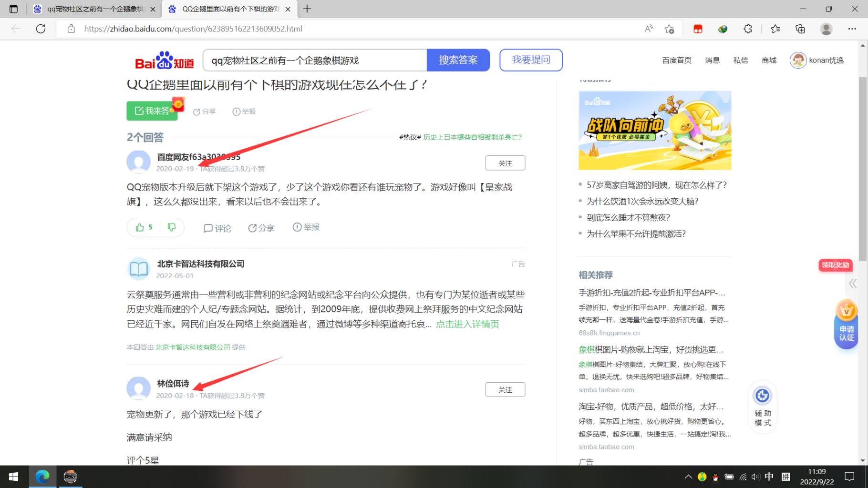
Task: Follow 百度网友f63a user with 关注
Action: 505,163
